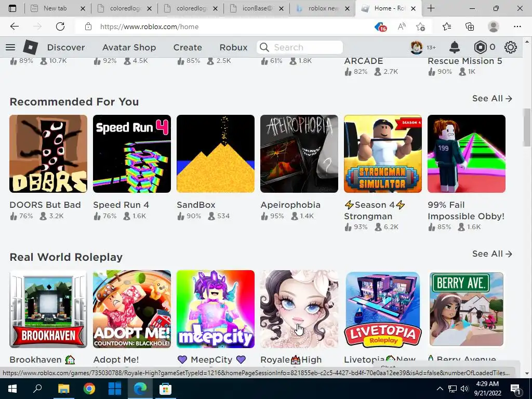
Task: Open Strongman Simulator game thumbnail
Action: pos(383,154)
